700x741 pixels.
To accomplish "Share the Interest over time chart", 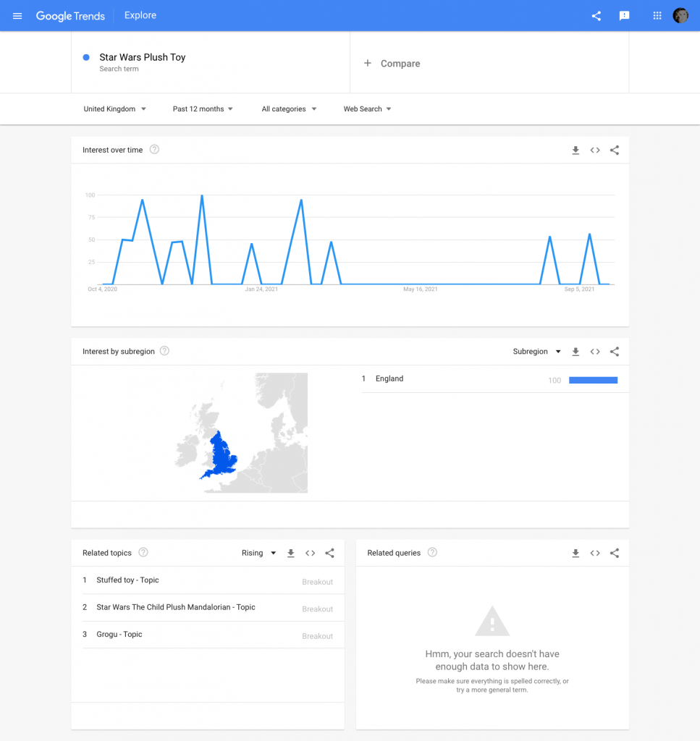I will point(615,150).
